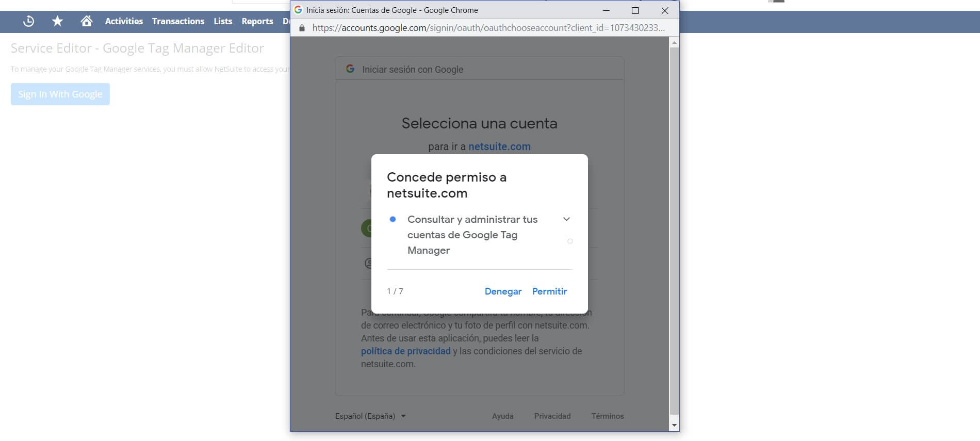Click the Ayuda footer link
980x441 pixels.
click(x=503, y=416)
